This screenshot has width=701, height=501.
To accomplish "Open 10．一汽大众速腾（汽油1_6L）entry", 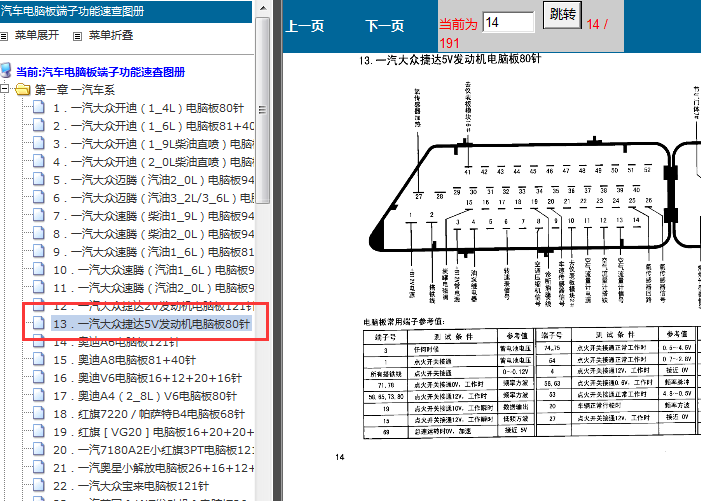I will coord(153,270).
